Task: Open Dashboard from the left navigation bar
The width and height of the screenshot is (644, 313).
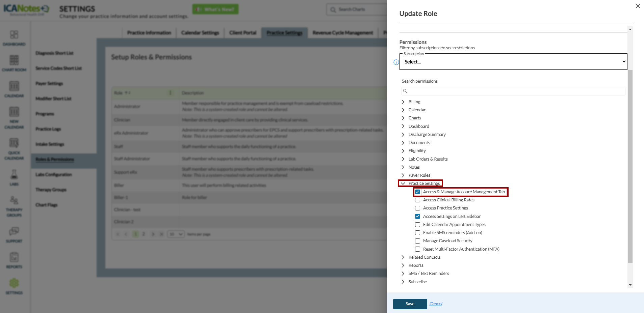Action: point(14,38)
